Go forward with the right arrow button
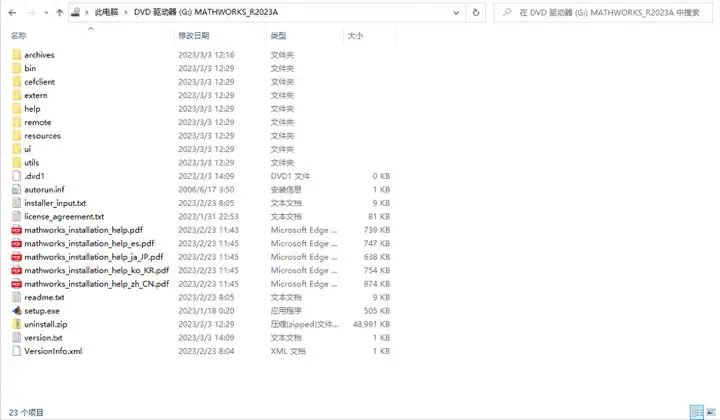 tap(32, 13)
